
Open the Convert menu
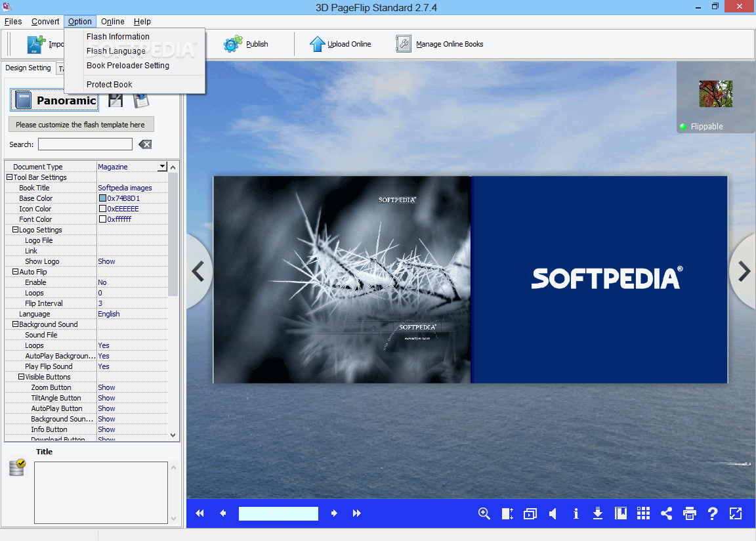click(x=45, y=22)
